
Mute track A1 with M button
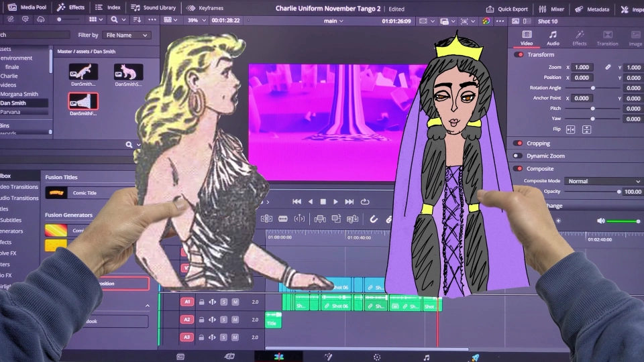click(235, 302)
